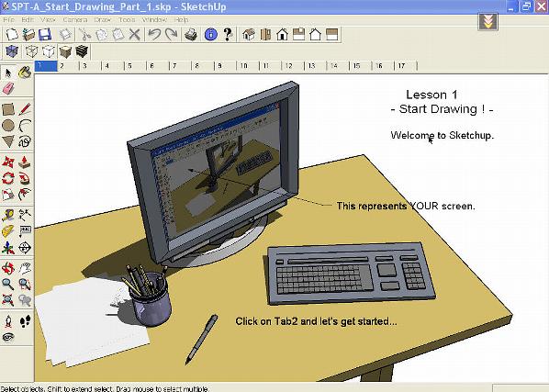
Task: Select the Pencil line tool
Action: click(x=25, y=109)
